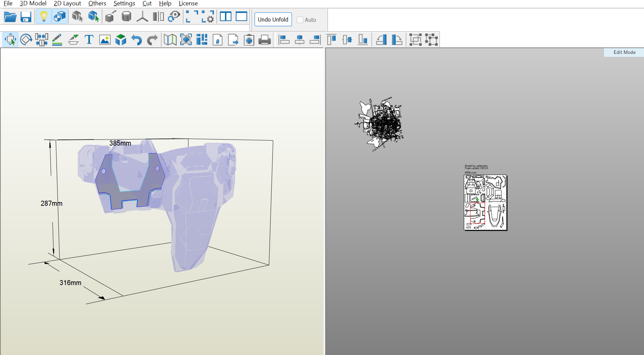Select the Join/Disjoin faces tool
The image size is (644, 355).
pyautogui.click(x=41, y=40)
